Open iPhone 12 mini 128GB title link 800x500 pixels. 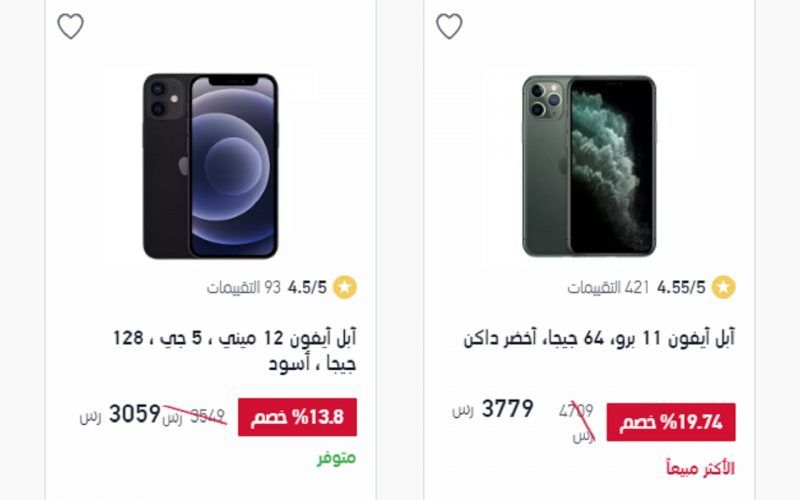click(235, 351)
